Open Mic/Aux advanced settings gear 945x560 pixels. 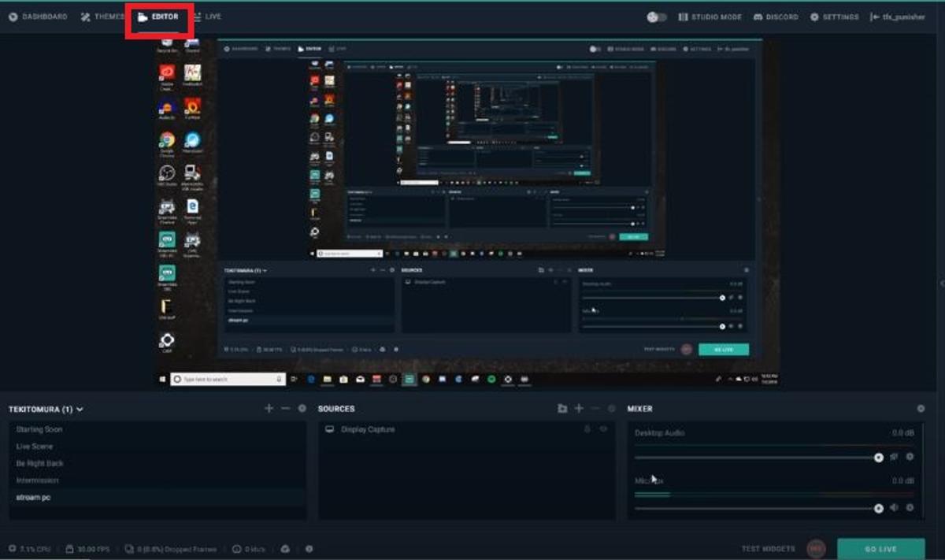click(x=910, y=506)
